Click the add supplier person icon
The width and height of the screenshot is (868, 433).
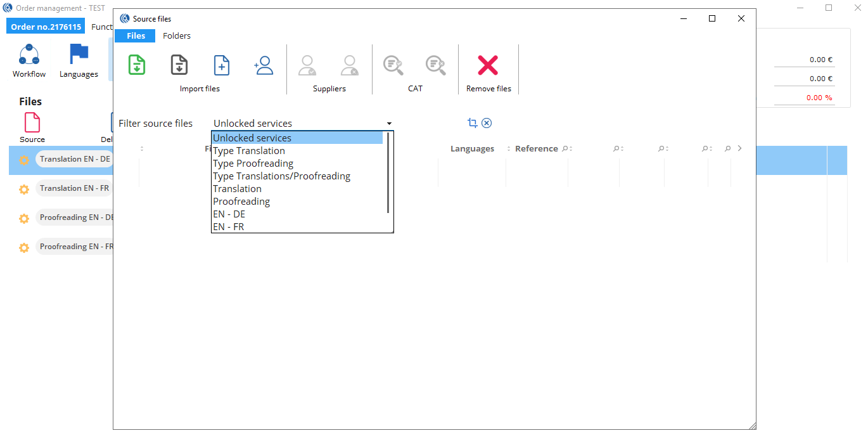(x=264, y=65)
